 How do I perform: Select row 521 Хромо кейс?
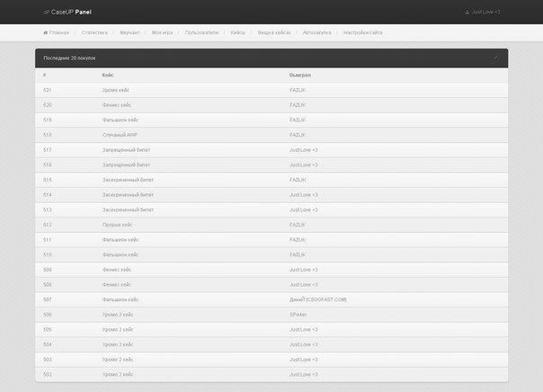(x=120, y=90)
